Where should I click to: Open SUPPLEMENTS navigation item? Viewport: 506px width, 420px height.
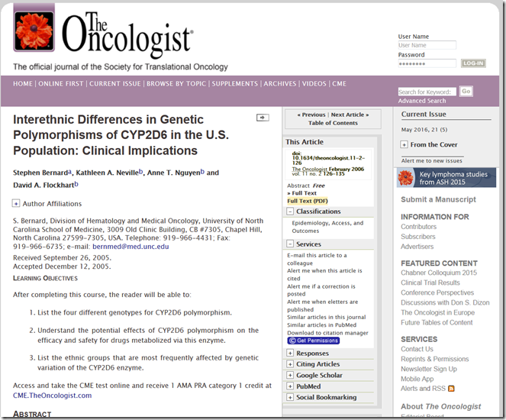tap(234, 84)
